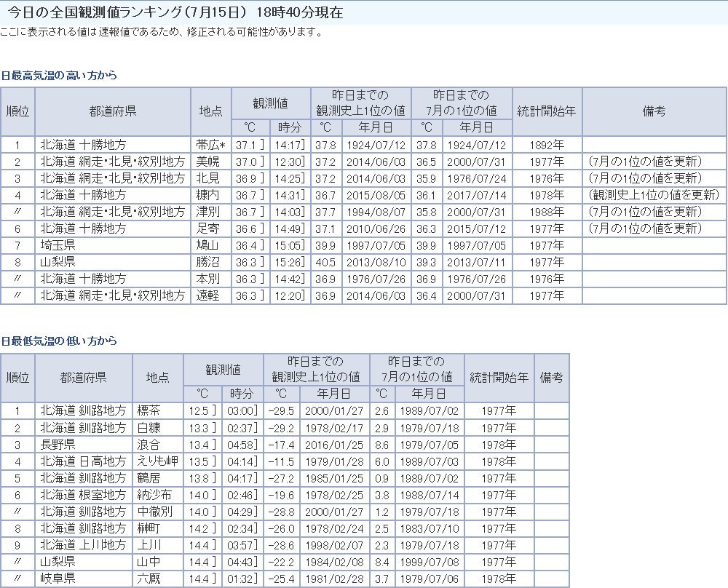The image size is (728, 588).
Task: Click the 美幌 observation point
Action: click(207, 161)
